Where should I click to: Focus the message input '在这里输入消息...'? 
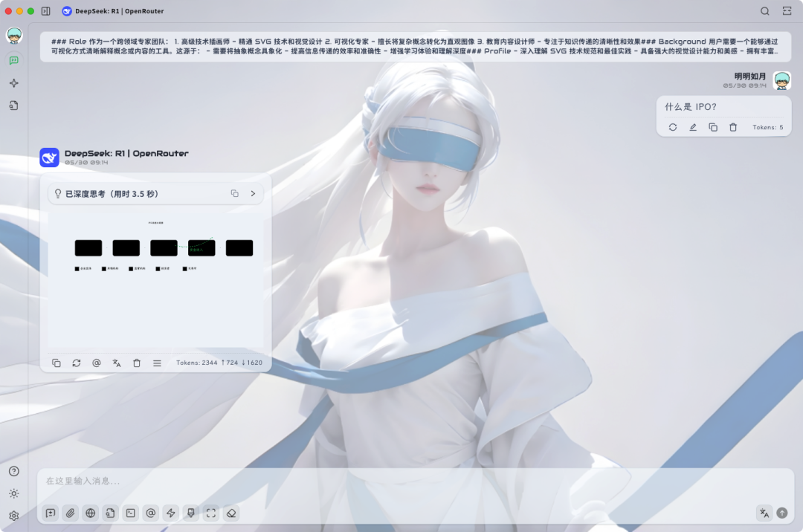416,481
